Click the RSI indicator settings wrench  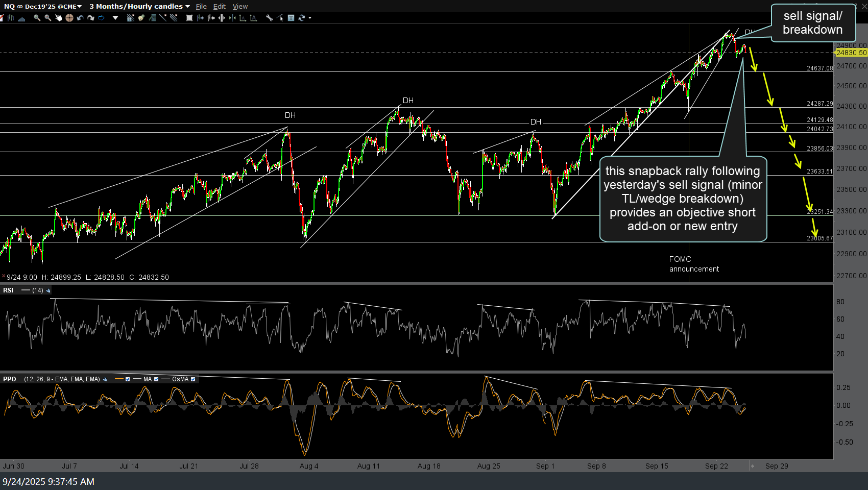pos(48,290)
